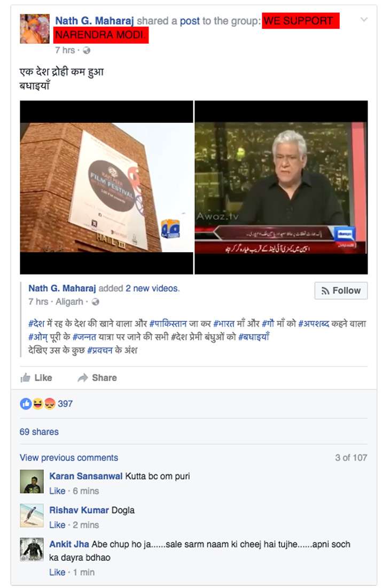Like Karan Sansanwal's comment
The height and width of the screenshot is (588, 390).
[x=57, y=491]
